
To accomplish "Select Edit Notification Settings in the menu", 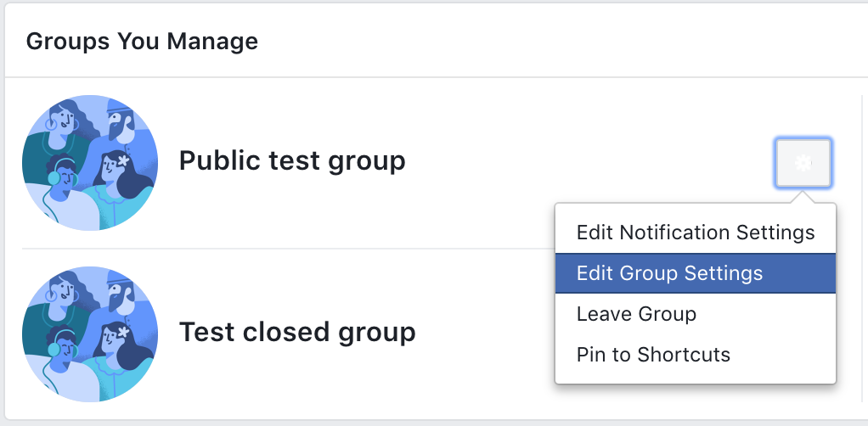I will (695, 233).
